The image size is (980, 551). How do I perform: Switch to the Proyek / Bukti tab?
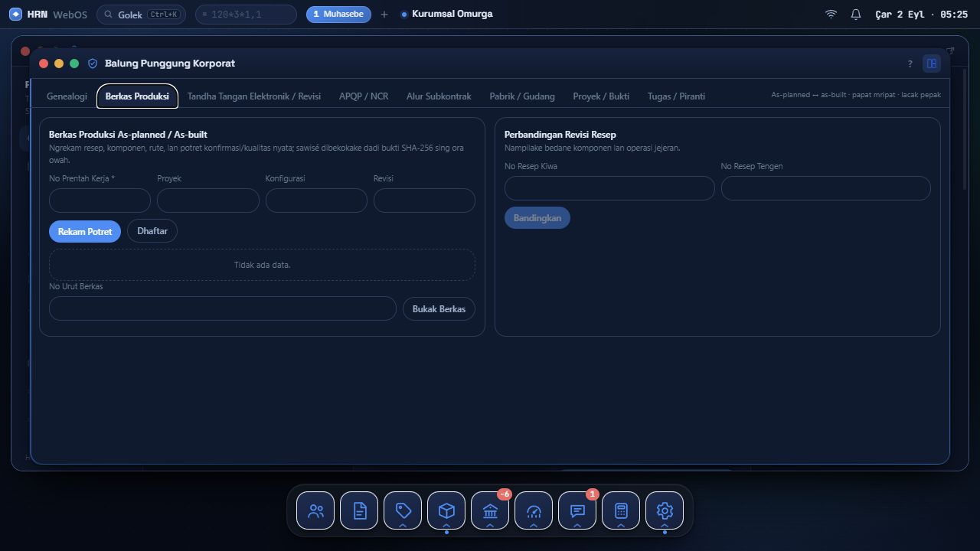[601, 96]
